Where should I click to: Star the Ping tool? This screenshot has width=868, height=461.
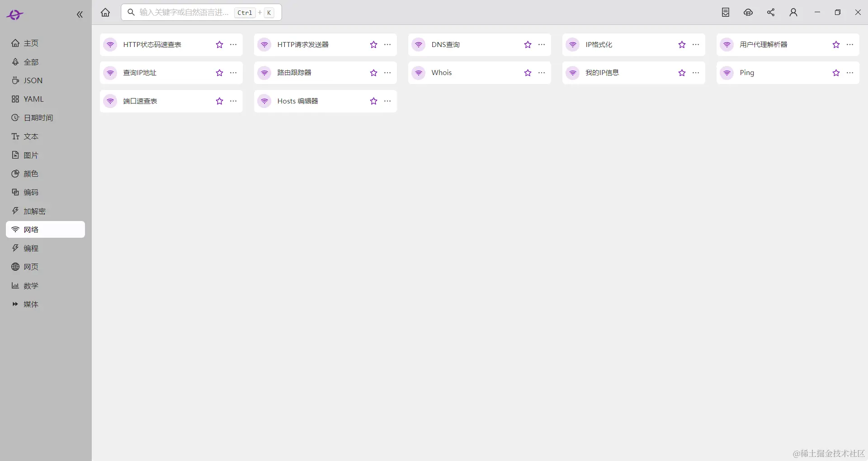coord(835,72)
